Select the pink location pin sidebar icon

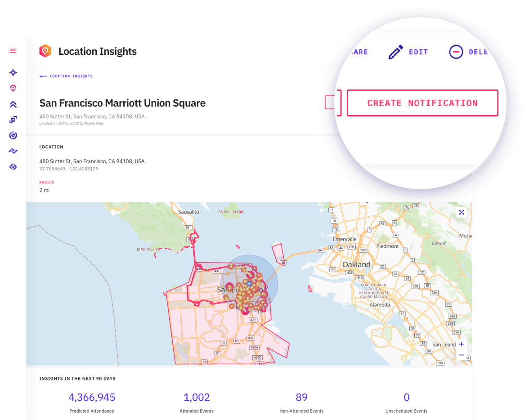(x=13, y=88)
